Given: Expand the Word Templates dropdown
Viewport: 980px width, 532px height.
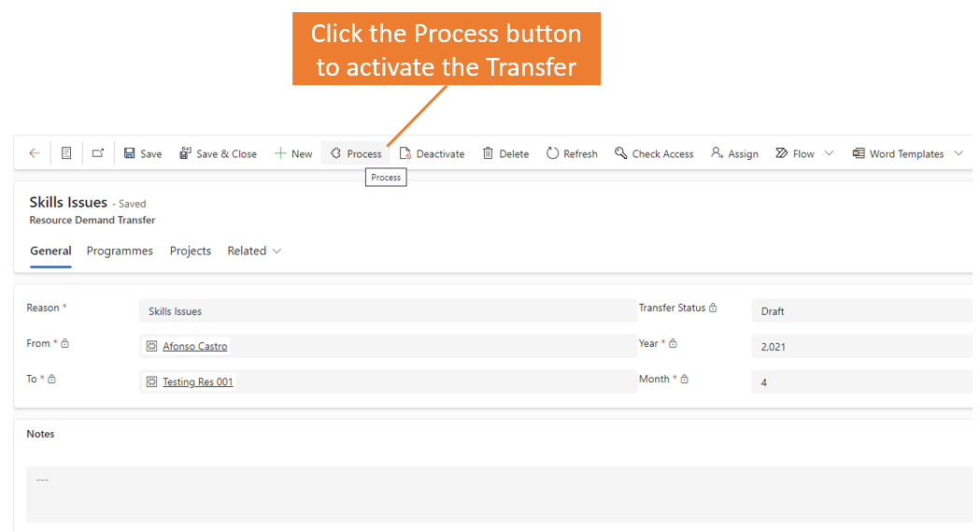Looking at the screenshot, I should coord(959,153).
